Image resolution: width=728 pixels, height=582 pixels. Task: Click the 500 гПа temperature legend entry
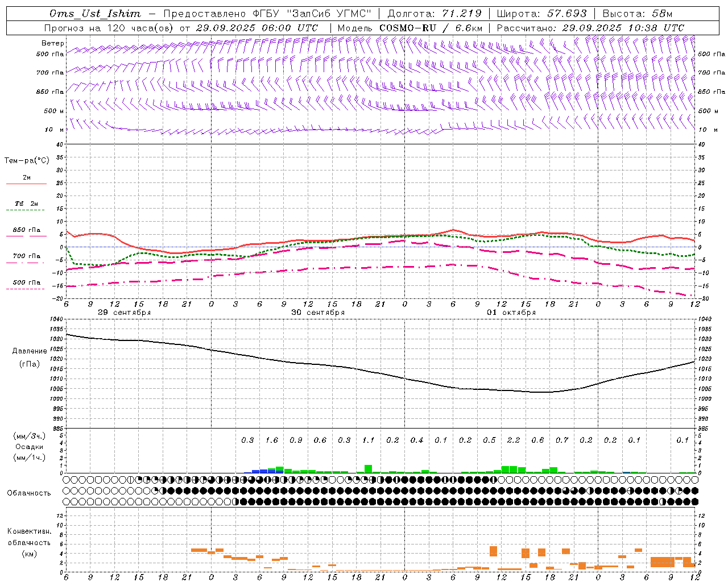tap(27, 282)
